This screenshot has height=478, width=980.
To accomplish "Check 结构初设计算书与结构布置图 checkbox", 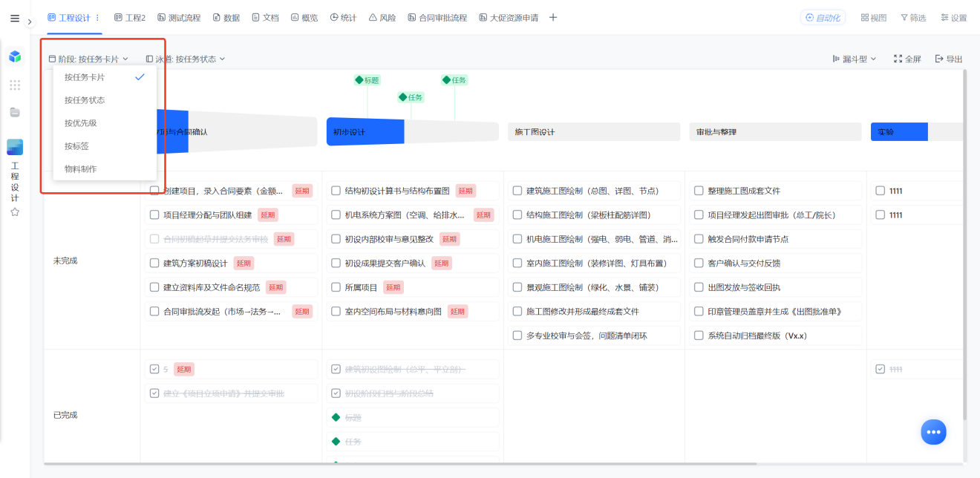I will pyautogui.click(x=336, y=191).
